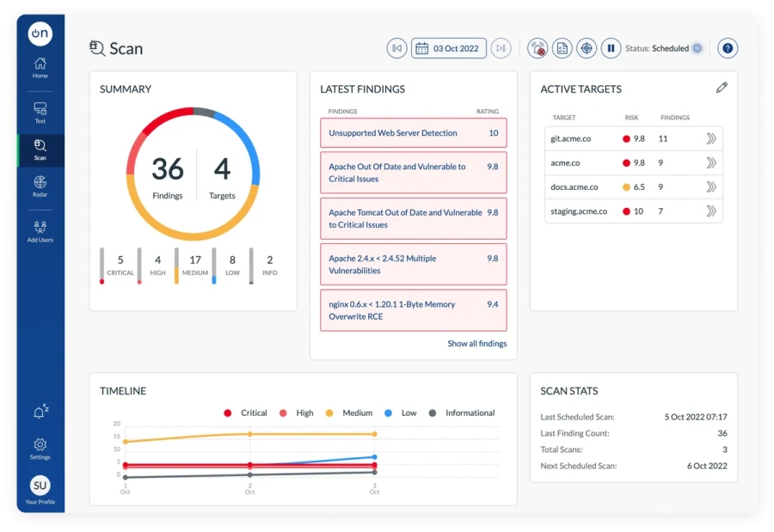Image resolution: width=774 pixels, height=532 pixels.
Task: Click the RATING column header
Action: click(488, 111)
